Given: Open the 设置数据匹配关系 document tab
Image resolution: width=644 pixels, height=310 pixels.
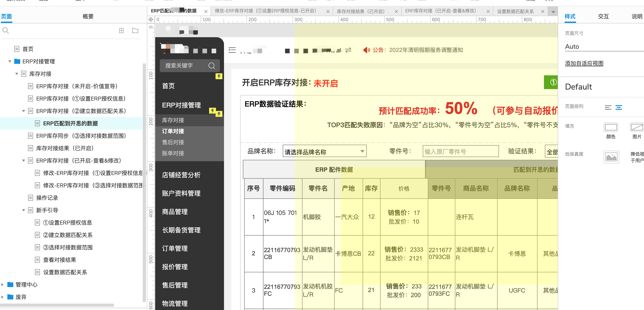Looking at the screenshot, I should pos(515,11).
